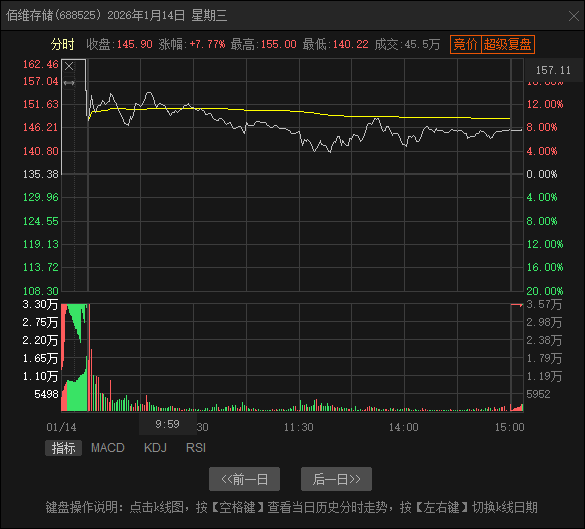This screenshot has width=585, height=529.
Task: Go to previous day with <<前一日
Action: pos(244,479)
